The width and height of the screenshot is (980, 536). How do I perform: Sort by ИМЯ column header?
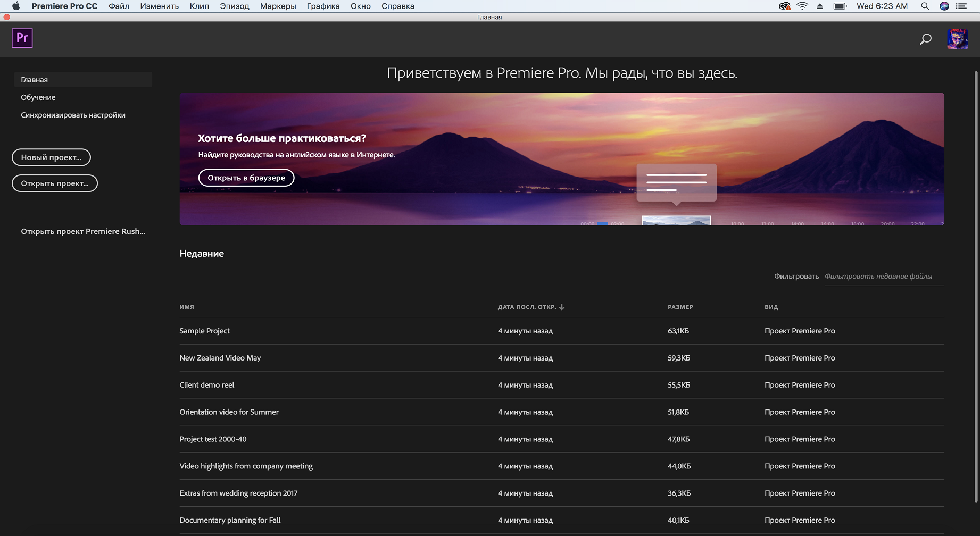click(187, 307)
